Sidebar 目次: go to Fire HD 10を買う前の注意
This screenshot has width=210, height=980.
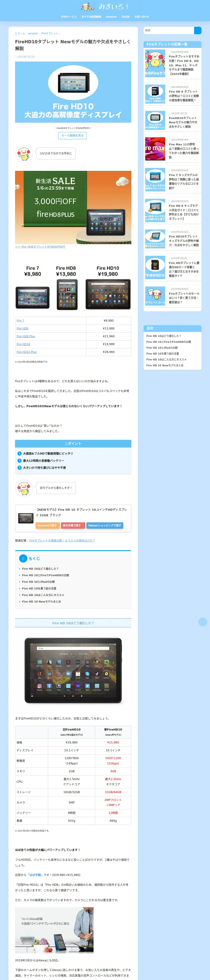point(163,353)
